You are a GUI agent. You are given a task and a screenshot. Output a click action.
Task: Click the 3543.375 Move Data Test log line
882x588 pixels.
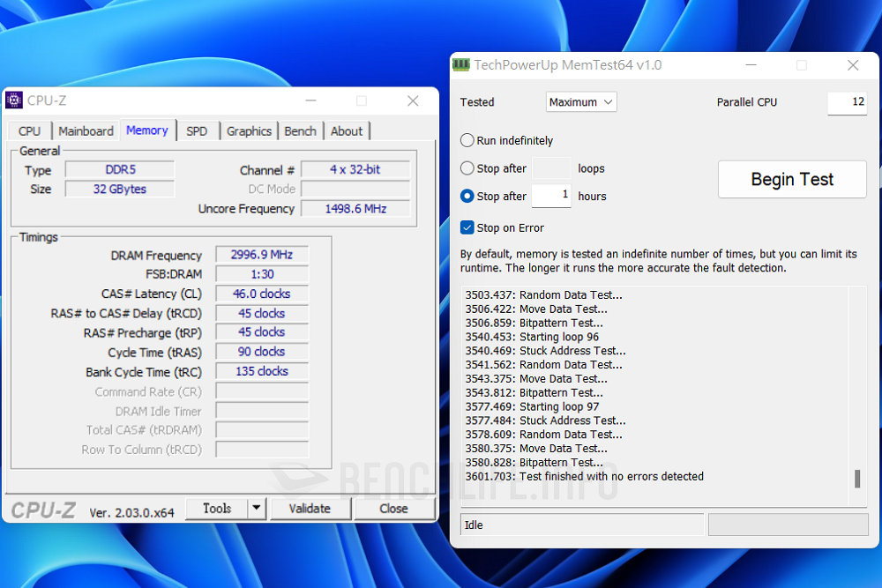click(x=536, y=379)
